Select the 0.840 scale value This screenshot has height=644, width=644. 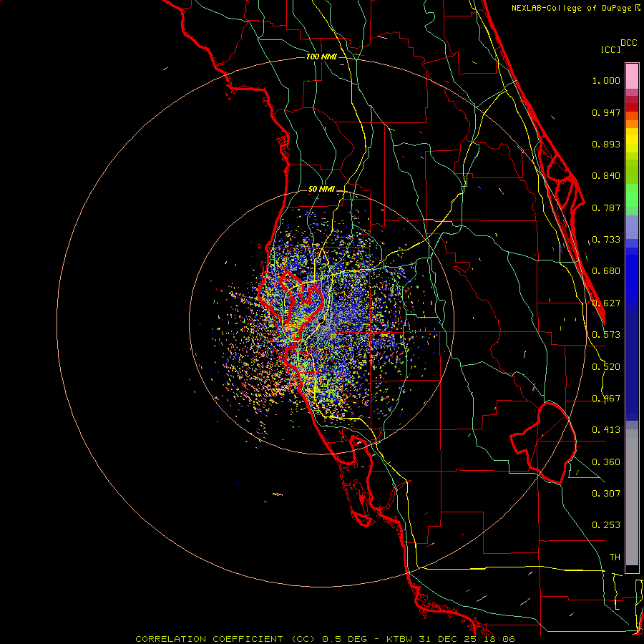(x=606, y=176)
